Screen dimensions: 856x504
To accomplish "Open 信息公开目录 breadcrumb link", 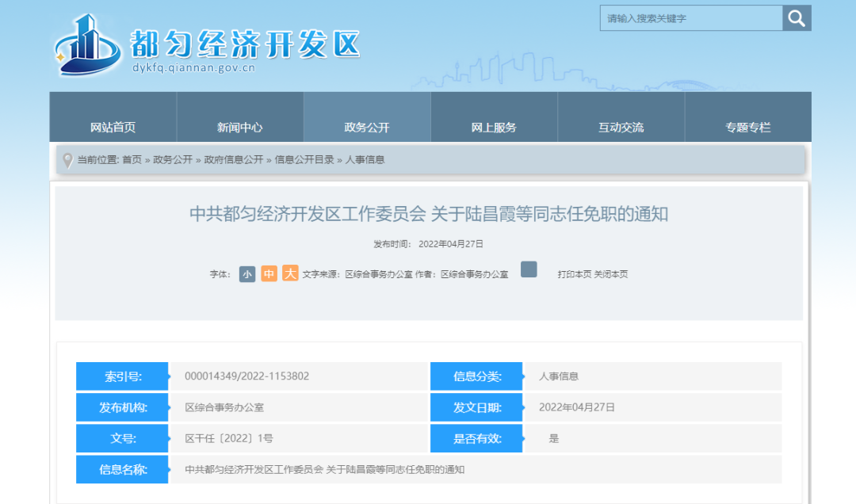I will click(x=304, y=160).
